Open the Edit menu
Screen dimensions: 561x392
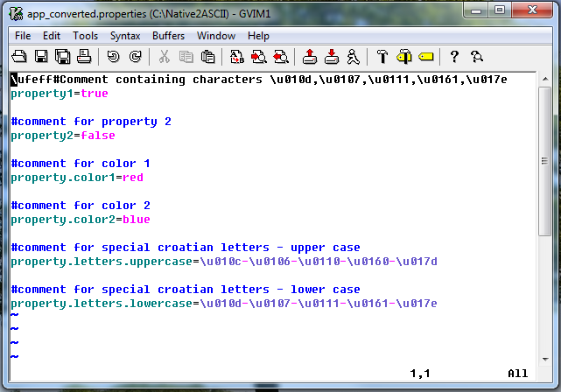(x=52, y=36)
